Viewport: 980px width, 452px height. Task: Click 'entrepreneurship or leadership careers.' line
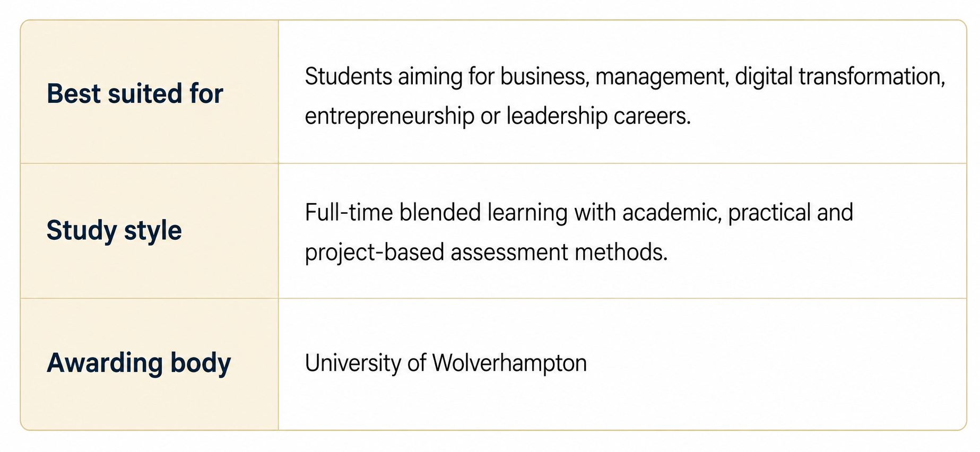[x=498, y=116]
